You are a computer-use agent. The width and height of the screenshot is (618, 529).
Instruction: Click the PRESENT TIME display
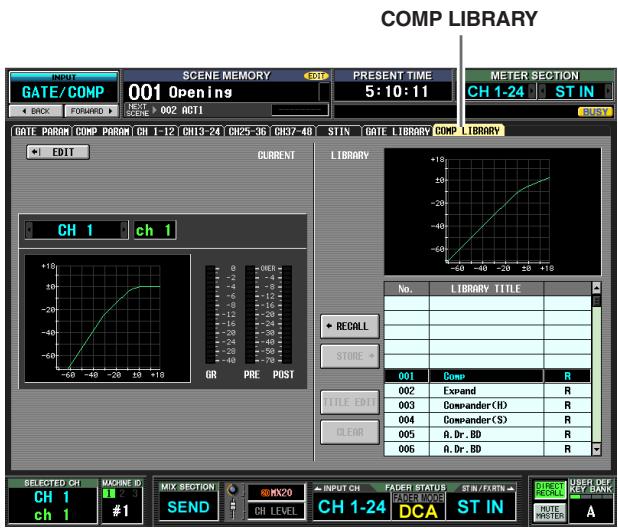(395, 91)
